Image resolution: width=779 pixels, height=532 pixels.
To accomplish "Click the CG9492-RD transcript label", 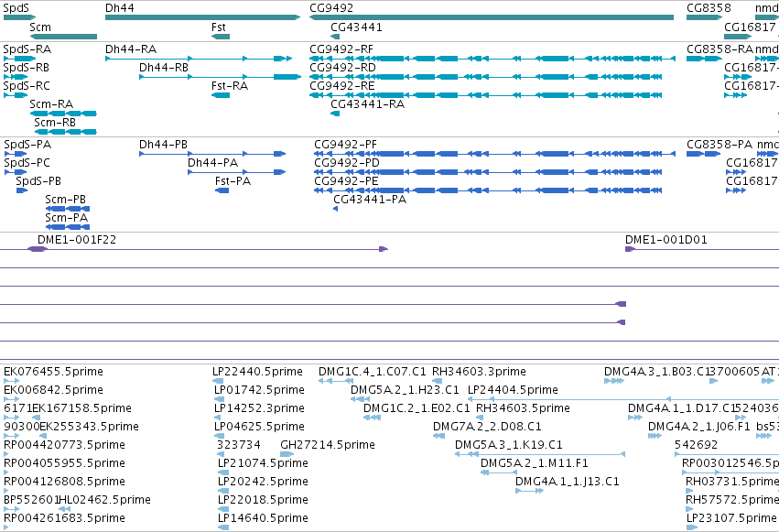I will click(342, 68).
